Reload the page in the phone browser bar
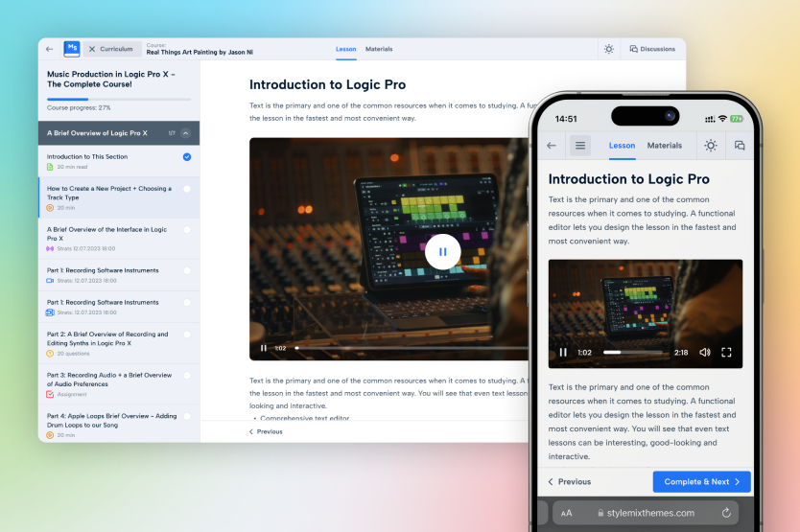Viewport: 800px width, 532px height. 726,513
